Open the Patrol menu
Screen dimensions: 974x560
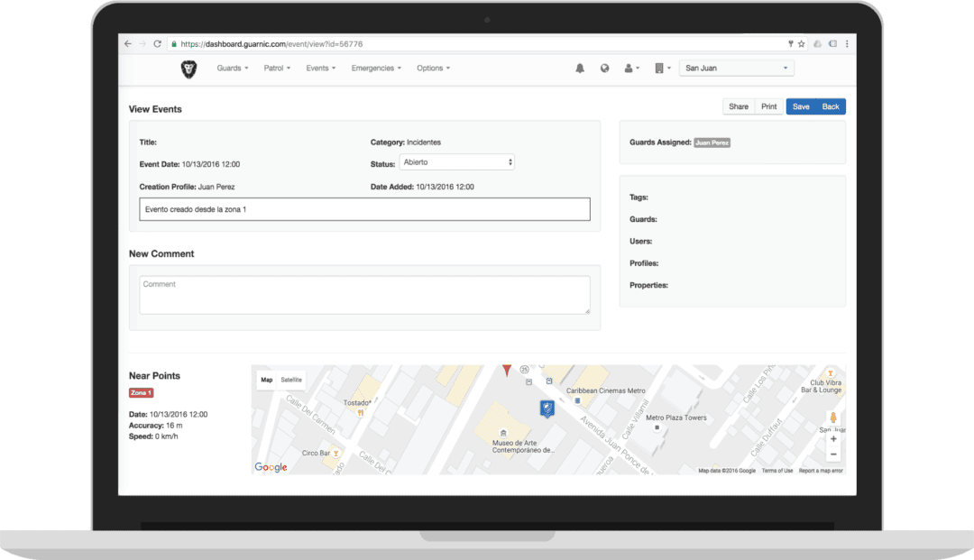(277, 69)
